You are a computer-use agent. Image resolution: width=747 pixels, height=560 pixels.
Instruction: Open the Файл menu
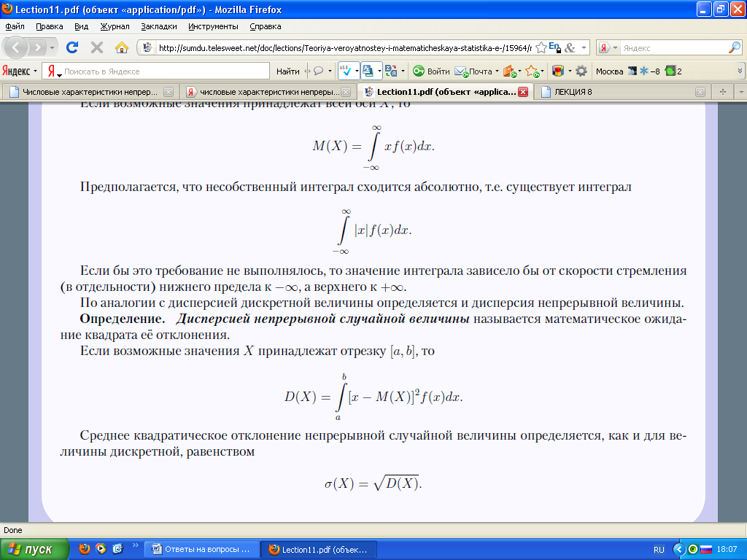tap(15, 27)
